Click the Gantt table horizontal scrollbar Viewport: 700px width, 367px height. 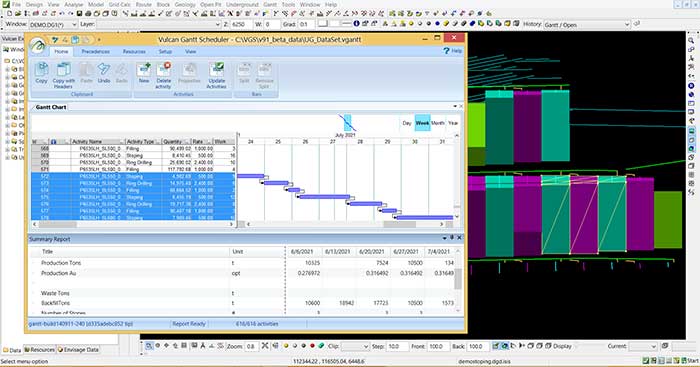click(133, 224)
